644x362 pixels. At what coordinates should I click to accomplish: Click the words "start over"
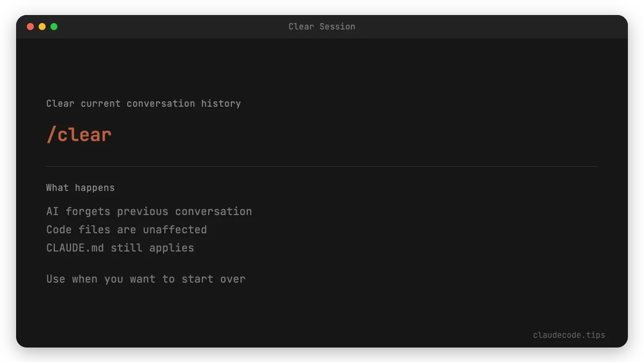click(213, 279)
